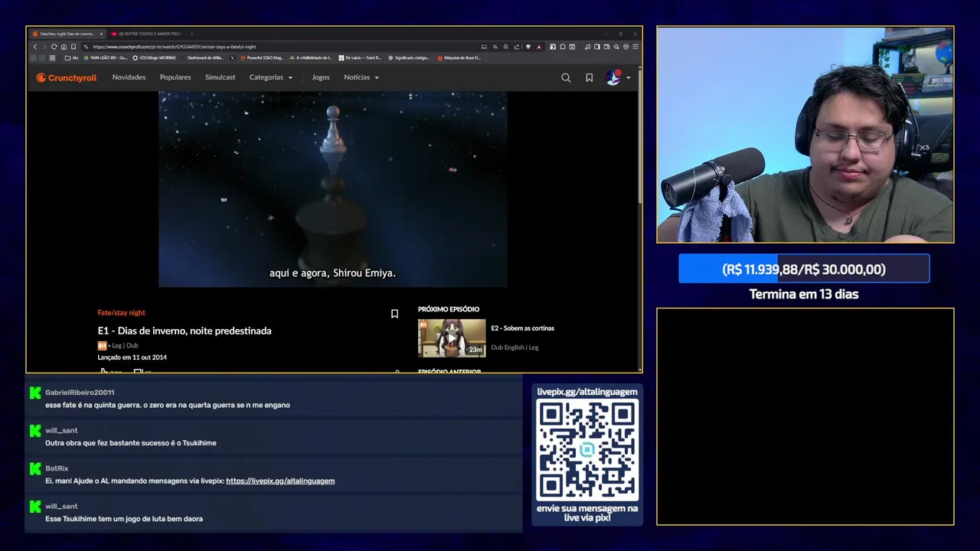
Task: Open the browser hamburger menu
Action: 635,47
